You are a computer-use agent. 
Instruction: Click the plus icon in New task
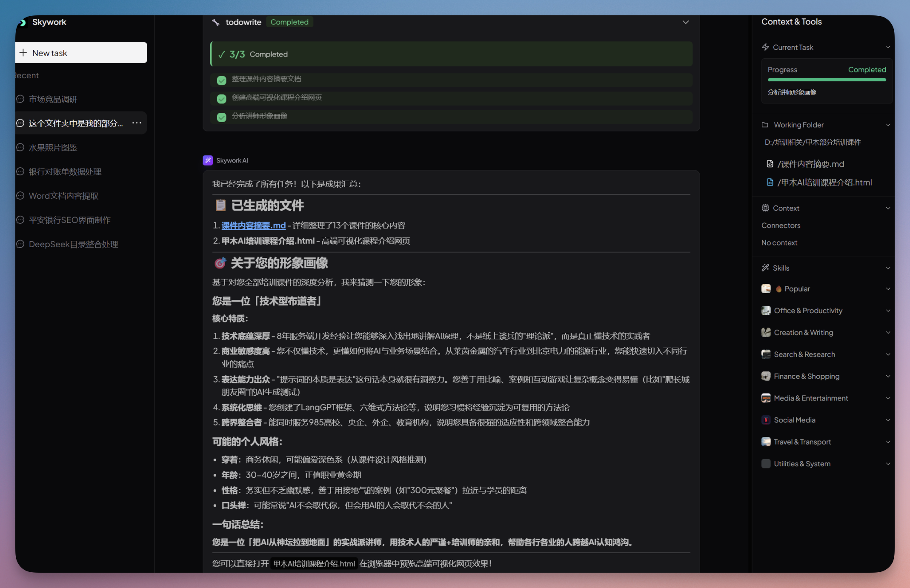coord(23,53)
